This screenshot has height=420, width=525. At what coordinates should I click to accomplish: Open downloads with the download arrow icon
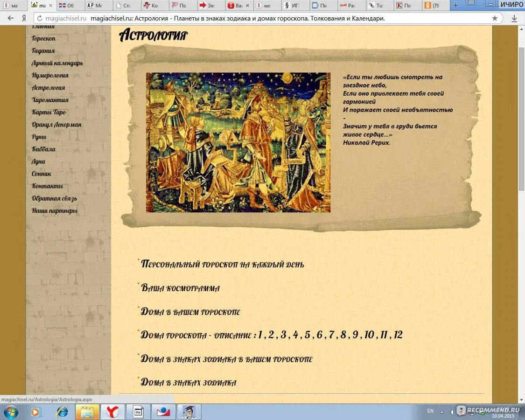pyautogui.click(x=514, y=18)
